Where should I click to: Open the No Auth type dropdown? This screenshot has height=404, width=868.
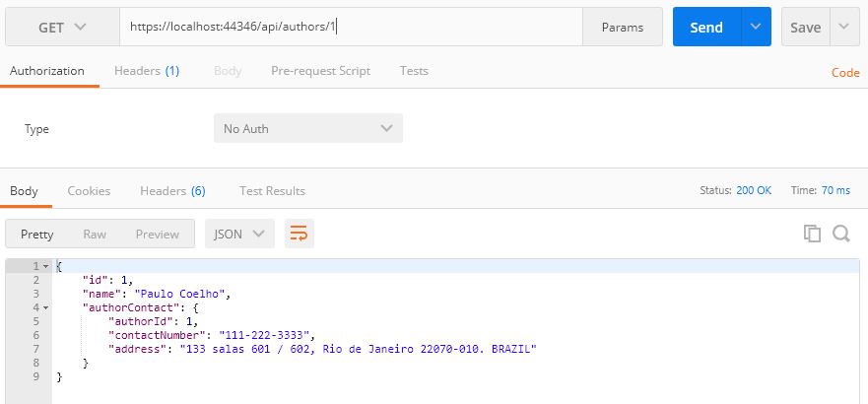pos(307,128)
